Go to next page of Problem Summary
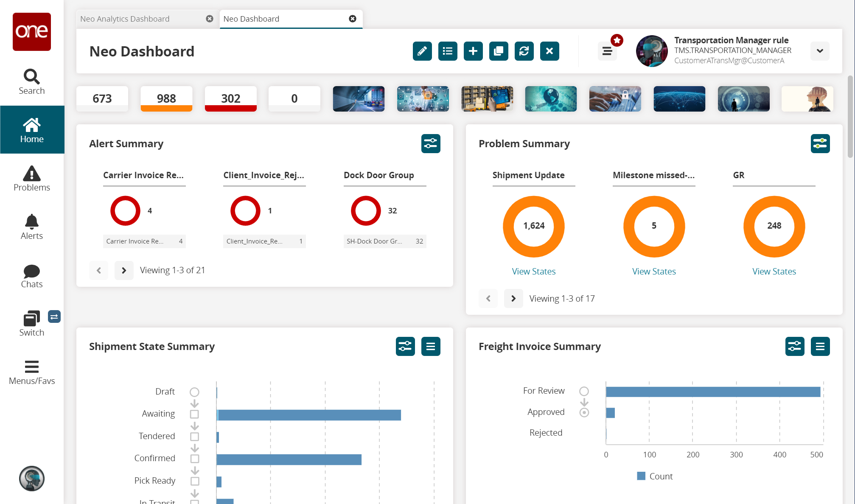Image resolution: width=855 pixels, height=504 pixels. [513, 299]
